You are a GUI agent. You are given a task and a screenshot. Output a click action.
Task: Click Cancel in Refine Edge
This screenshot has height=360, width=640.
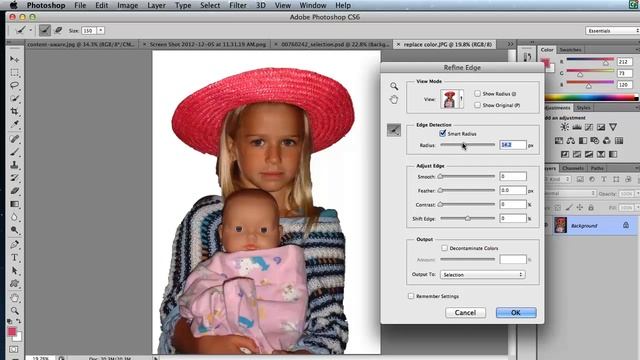(x=465, y=313)
